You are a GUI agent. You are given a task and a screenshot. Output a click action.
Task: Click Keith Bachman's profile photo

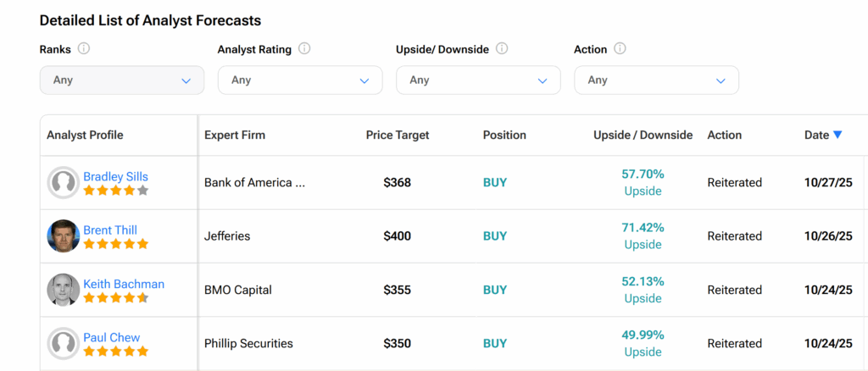pyautogui.click(x=63, y=290)
